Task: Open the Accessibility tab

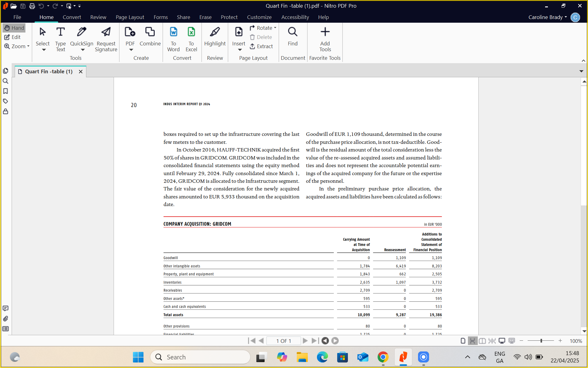Action: 295,17
